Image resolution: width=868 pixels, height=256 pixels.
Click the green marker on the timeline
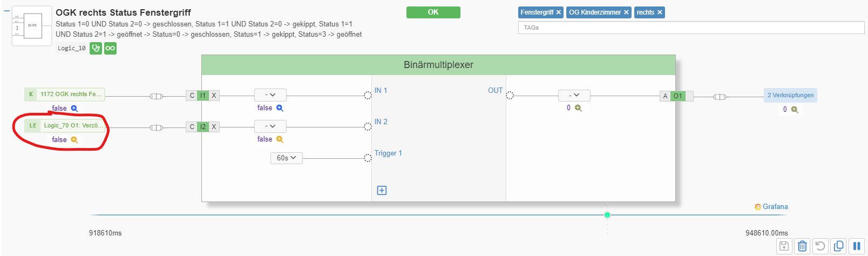607,215
